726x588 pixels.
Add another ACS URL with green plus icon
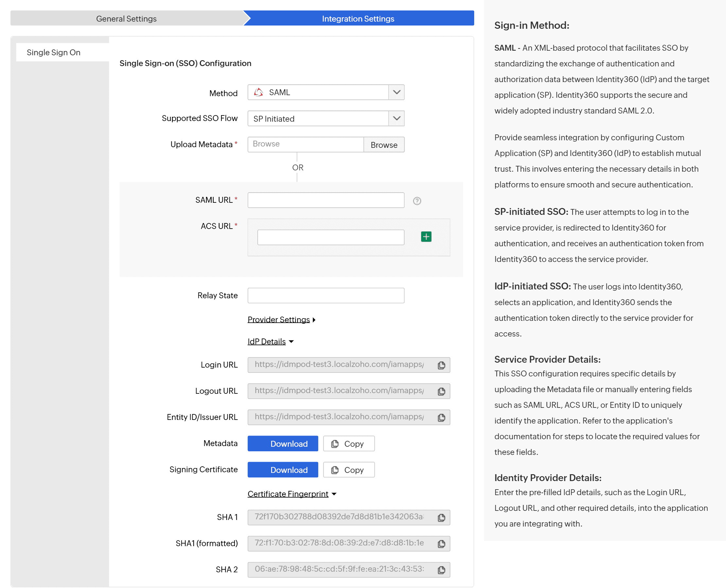point(426,236)
